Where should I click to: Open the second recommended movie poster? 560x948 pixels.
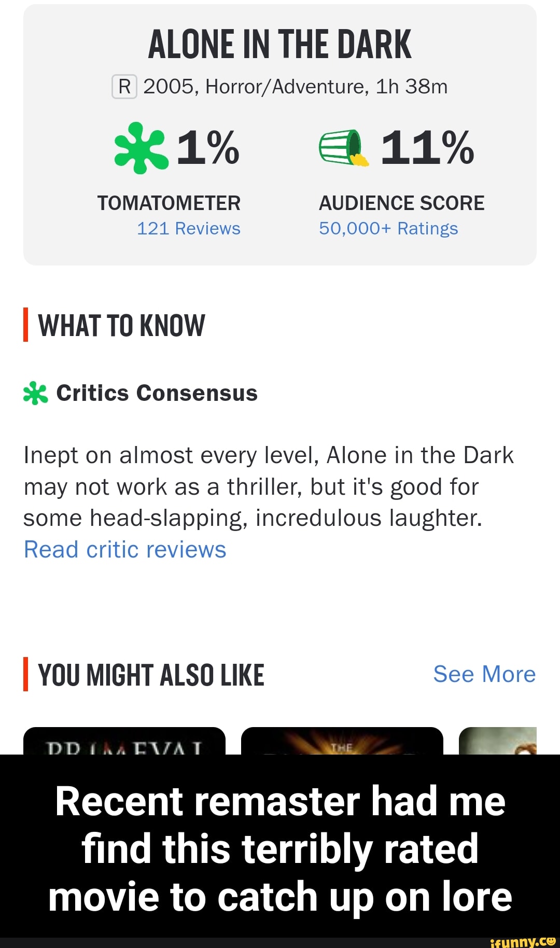[342, 742]
